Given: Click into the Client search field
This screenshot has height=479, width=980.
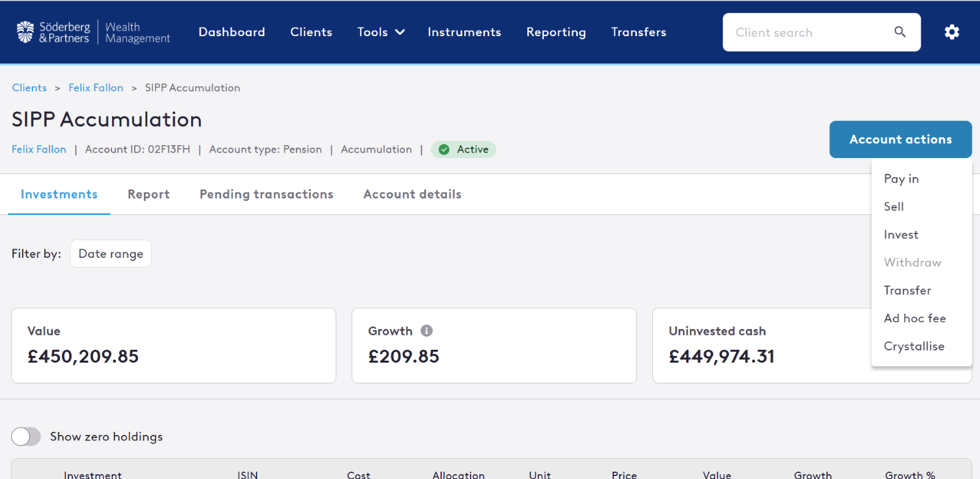Looking at the screenshot, I should 809,32.
